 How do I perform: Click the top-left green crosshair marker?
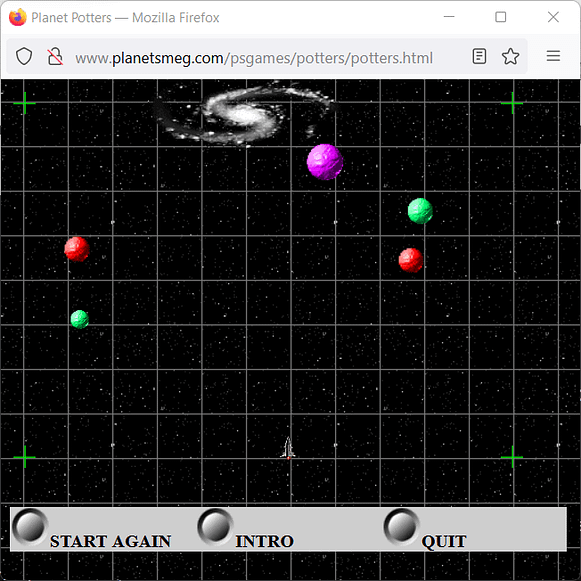pos(24,103)
